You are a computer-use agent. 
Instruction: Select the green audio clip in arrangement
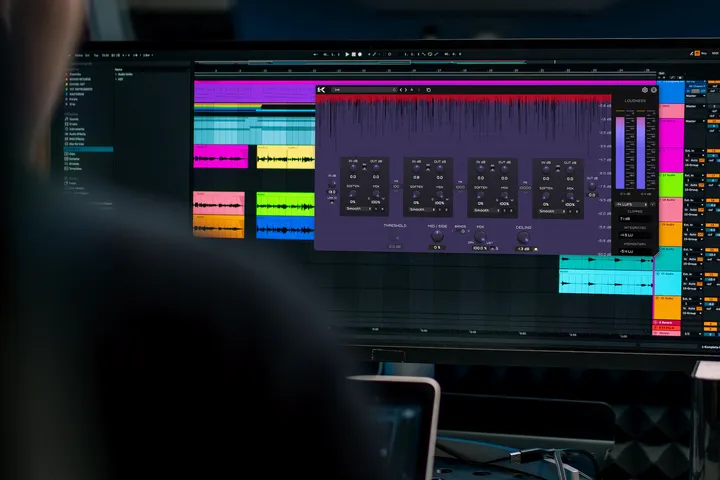285,204
